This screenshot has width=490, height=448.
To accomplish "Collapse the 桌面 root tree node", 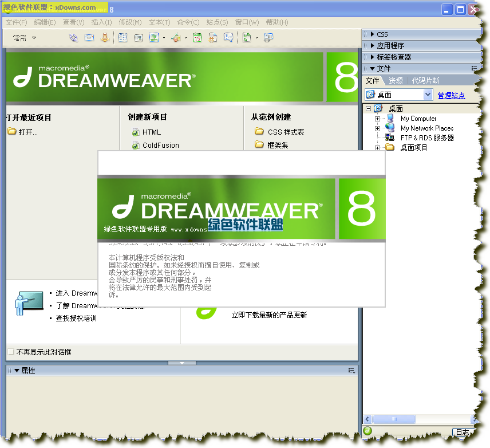I will 369,108.
